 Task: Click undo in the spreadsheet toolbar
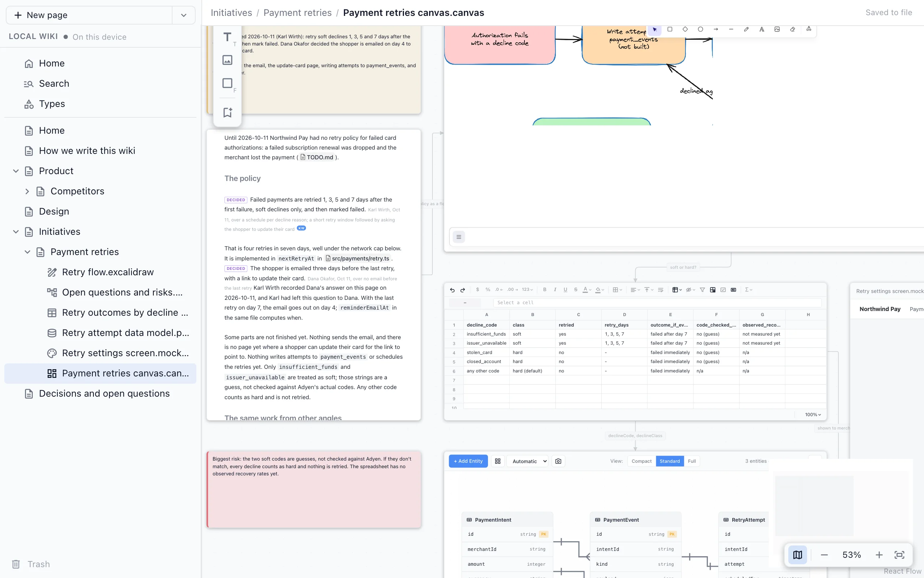452,290
